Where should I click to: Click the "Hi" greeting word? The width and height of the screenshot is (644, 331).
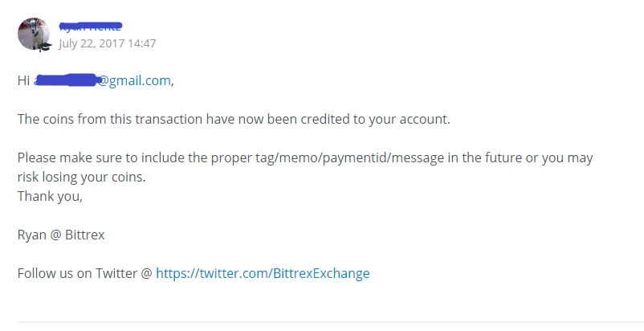click(23, 80)
